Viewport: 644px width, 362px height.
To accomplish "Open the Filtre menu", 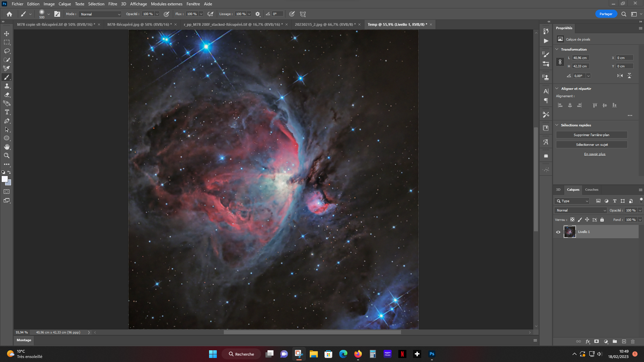I will (x=113, y=4).
